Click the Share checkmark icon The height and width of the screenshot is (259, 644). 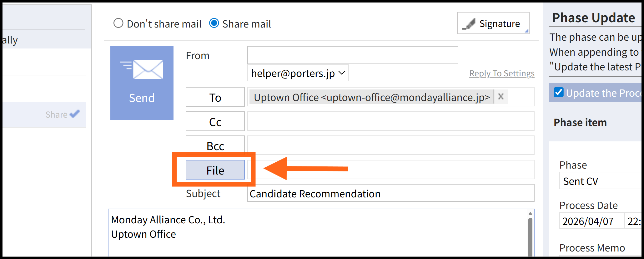point(75,114)
